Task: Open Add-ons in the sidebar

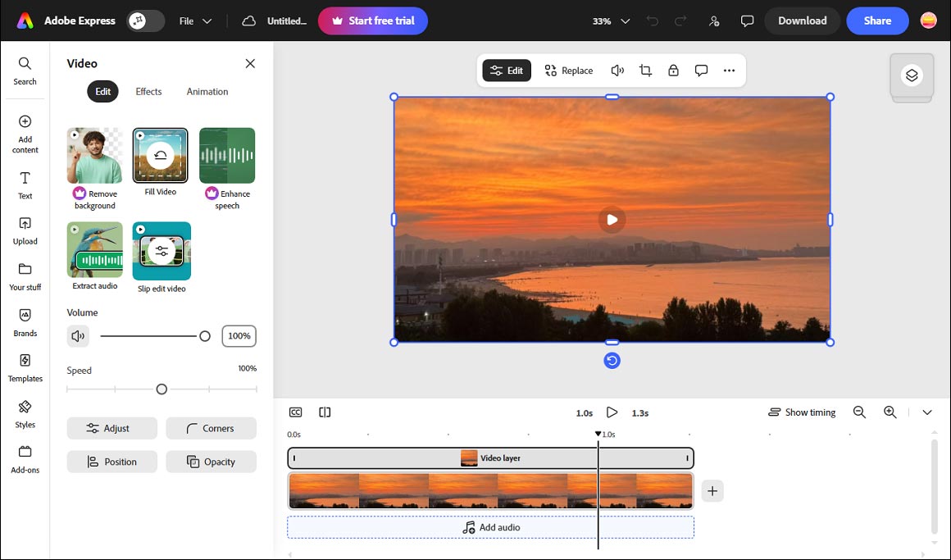Action: click(25, 460)
